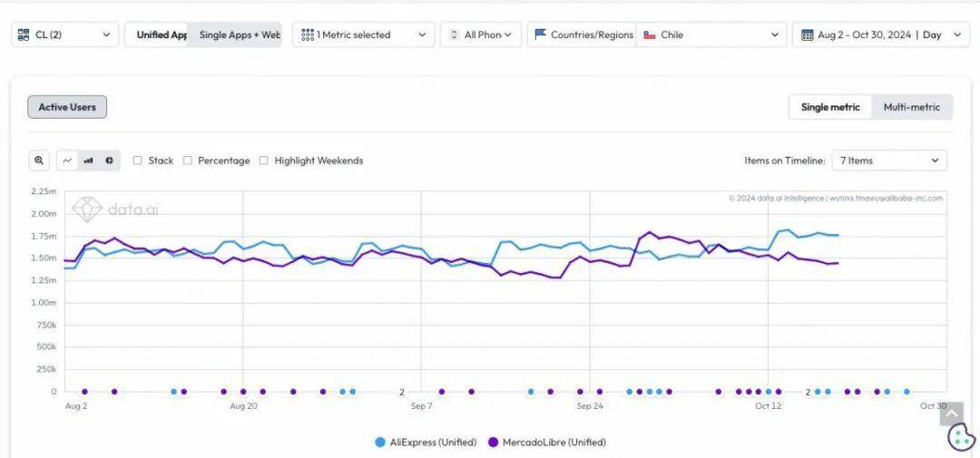Expand the Chile country dropdown
The width and height of the screenshot is (980, 458).
click(x=710, y=35)
